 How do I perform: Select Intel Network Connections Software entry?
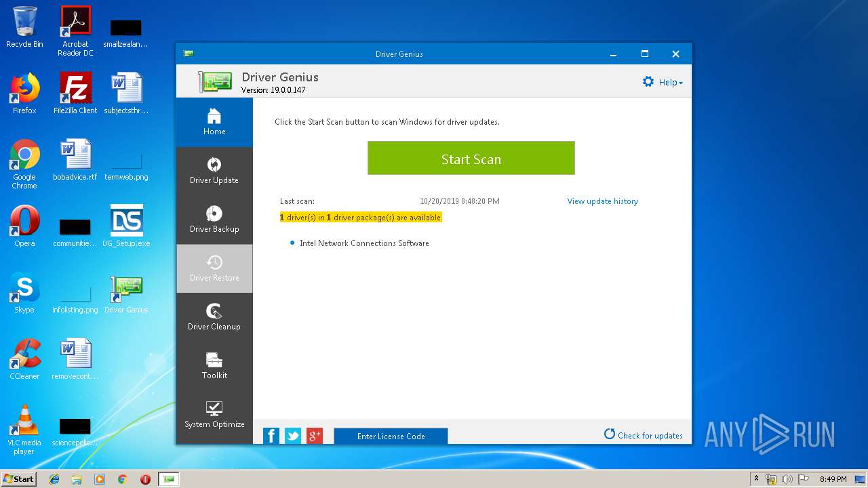364,243
